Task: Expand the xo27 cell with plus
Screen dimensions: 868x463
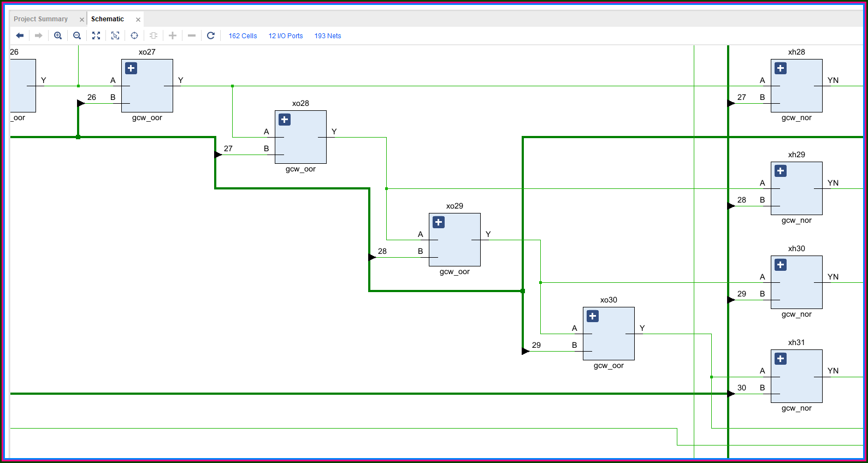Action: coord(131,68)
